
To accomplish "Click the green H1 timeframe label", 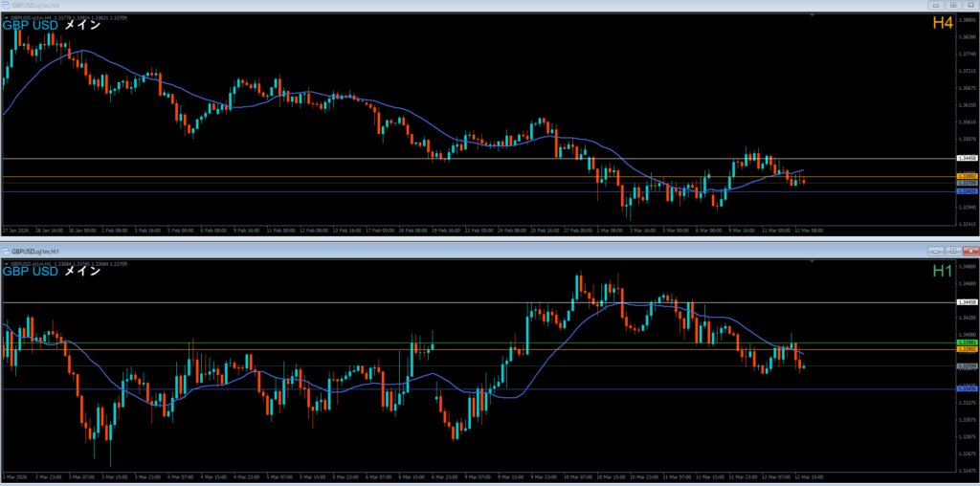I will coord(942,272).
